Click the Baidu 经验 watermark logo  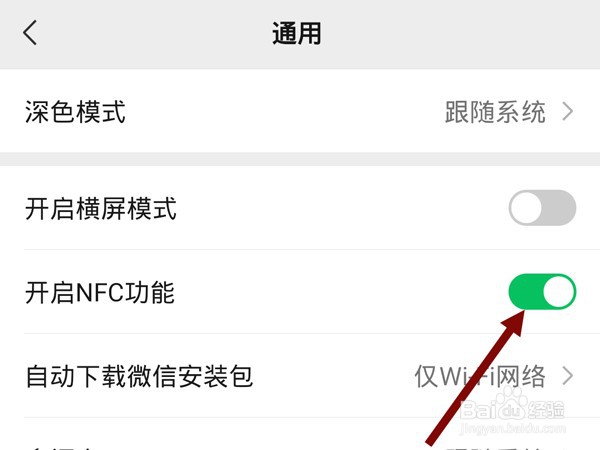point(512,409)
